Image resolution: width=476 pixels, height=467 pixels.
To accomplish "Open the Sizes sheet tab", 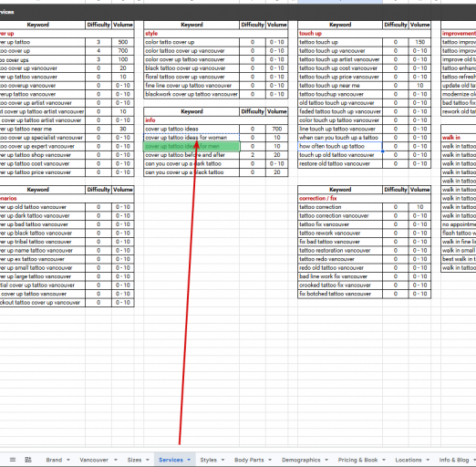I will coord(134,460).
